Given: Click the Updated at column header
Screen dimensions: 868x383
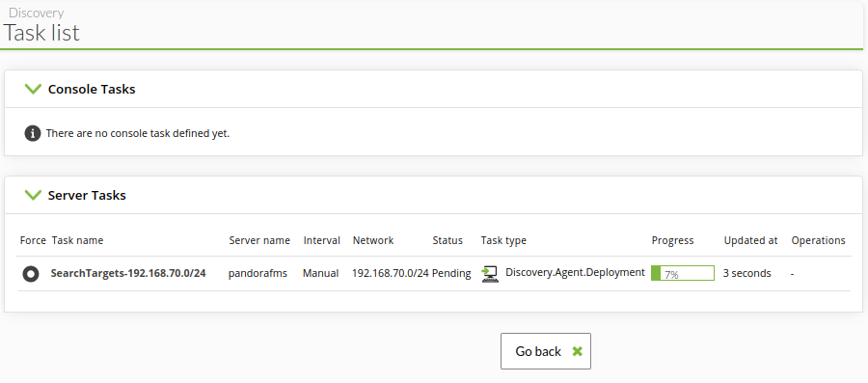Looking at the screenshot, I should click(x=750, y=240).
